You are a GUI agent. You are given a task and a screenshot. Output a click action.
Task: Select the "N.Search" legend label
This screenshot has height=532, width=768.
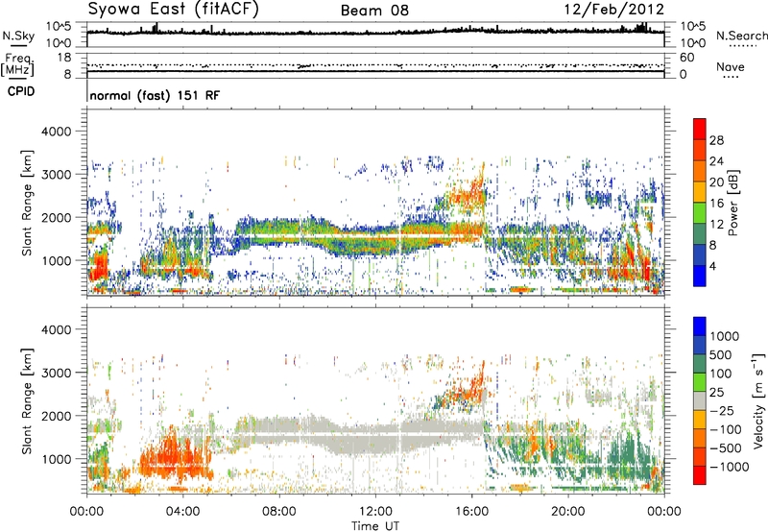pyautogui.click(x=741, y=36)
